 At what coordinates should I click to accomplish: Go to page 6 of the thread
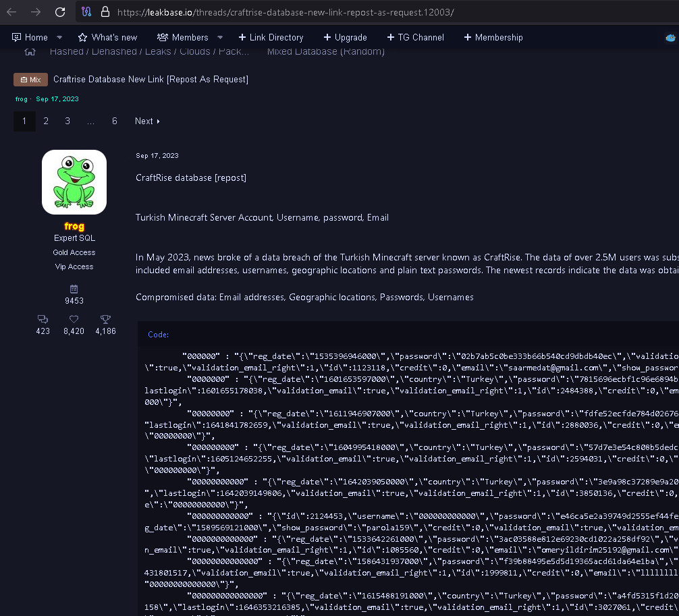tap(114, 121)
